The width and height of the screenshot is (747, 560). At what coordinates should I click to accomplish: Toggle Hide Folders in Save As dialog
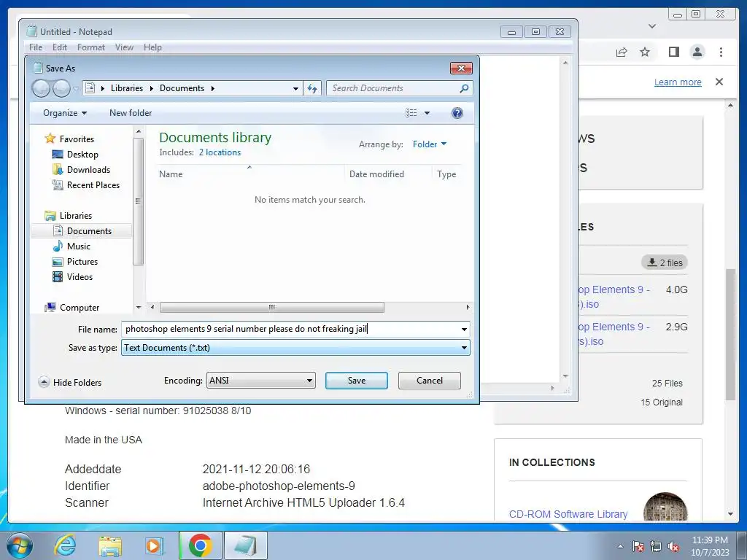click(x=70, y=382)
